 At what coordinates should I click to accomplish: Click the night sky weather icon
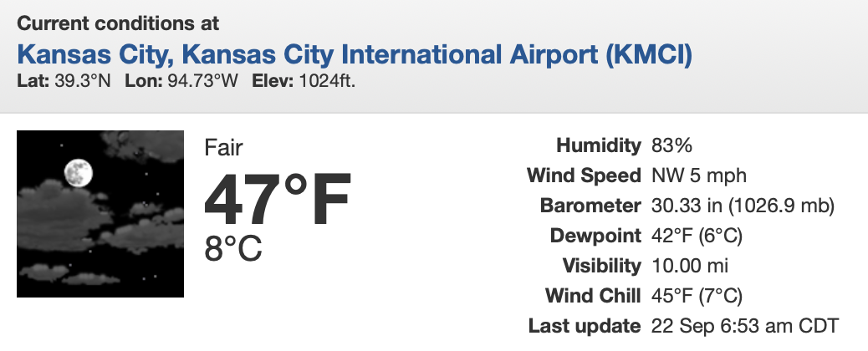click(100, 214)
